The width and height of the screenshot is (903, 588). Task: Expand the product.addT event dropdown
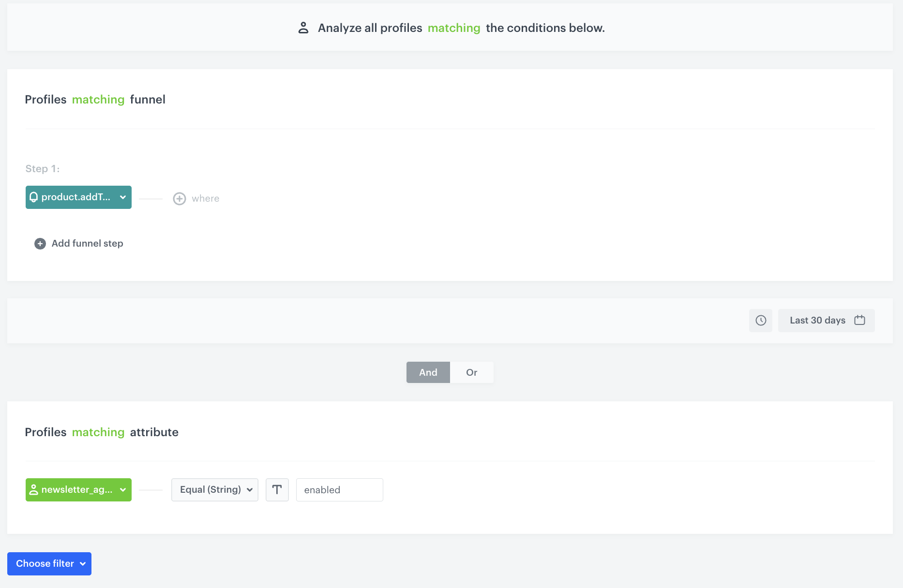coord(122,197)
